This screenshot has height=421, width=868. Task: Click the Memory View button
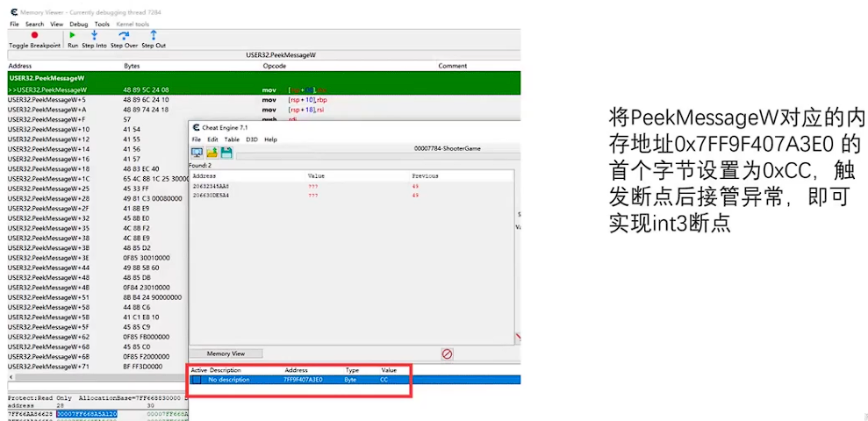coord(226,353)
